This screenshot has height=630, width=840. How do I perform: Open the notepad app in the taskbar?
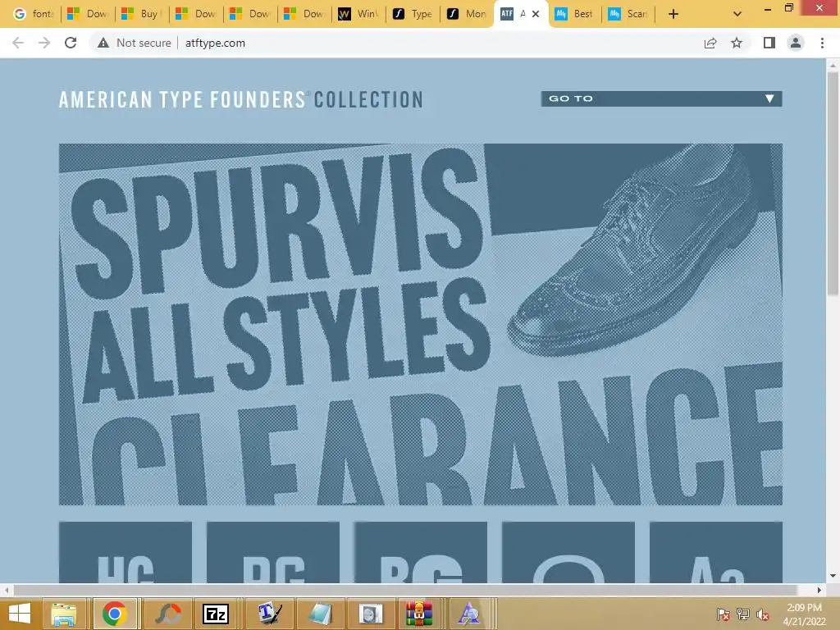click(x=320, y=614)
